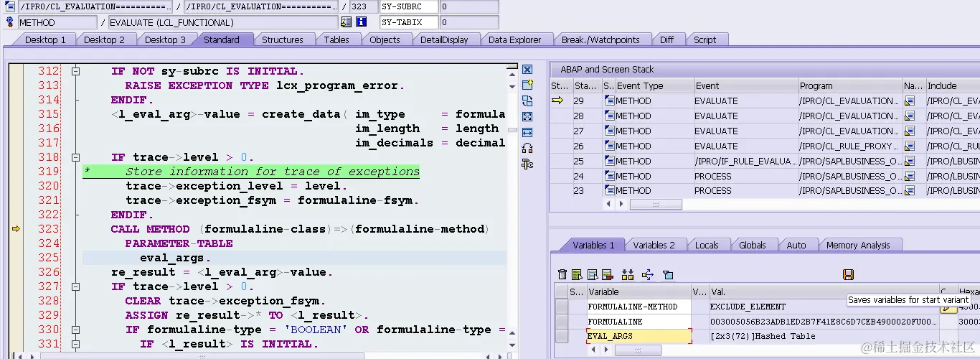Collapse the IF block at line 327
Viewport: 980px width, 359px height.
75,286
